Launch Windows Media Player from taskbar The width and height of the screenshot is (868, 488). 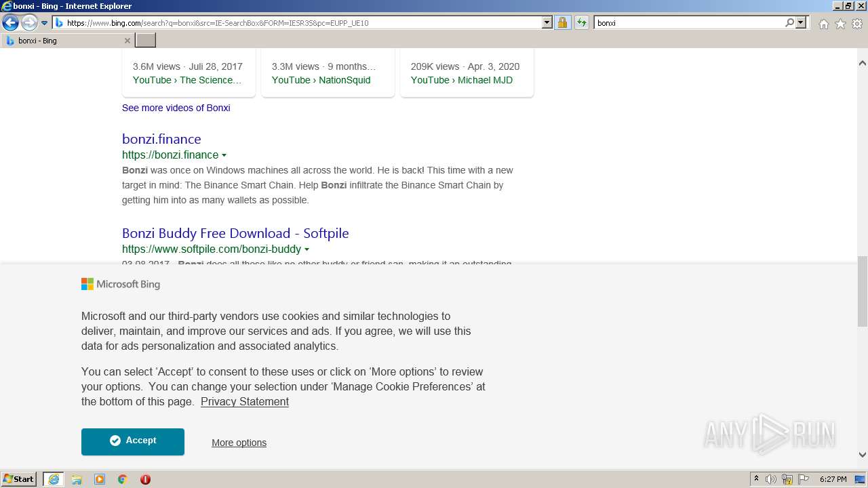click(100, 479)
